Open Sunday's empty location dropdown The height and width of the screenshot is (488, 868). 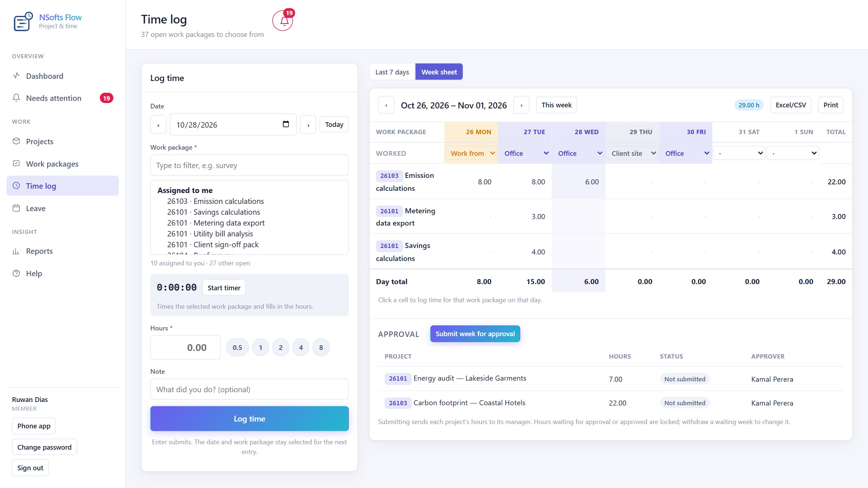[793, 153]
